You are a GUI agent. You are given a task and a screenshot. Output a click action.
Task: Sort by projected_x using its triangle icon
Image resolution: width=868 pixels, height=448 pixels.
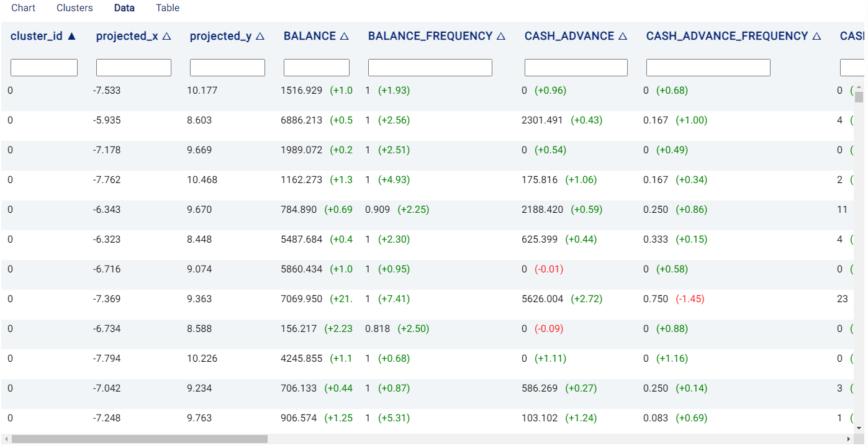click(166, 37)
